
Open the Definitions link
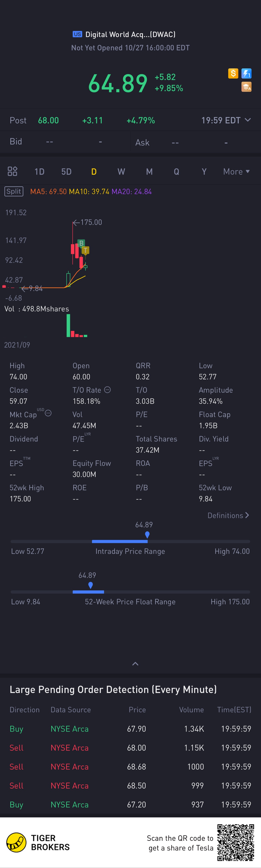pyautogui.click(x=228, y=515)
